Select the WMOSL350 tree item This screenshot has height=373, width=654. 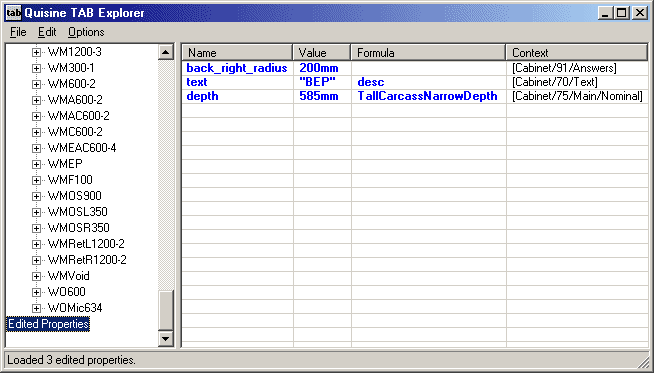78,212
